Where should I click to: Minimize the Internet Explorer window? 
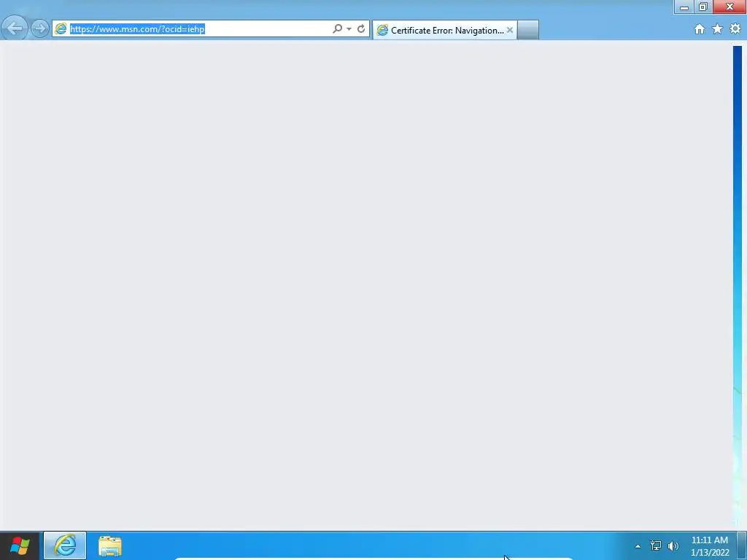(x=684, y=7)
